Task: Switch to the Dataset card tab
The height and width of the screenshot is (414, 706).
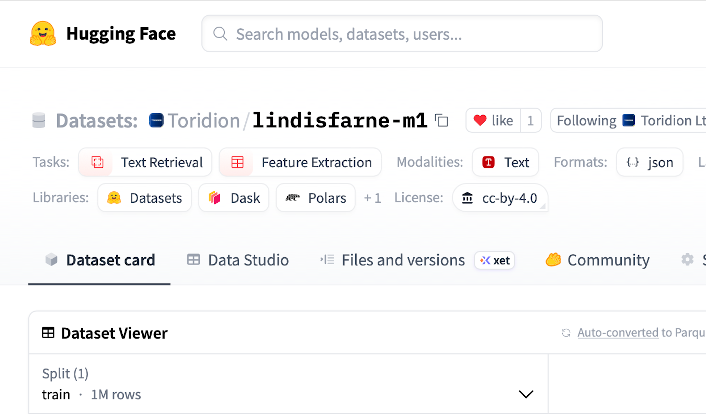Action: 100,260
